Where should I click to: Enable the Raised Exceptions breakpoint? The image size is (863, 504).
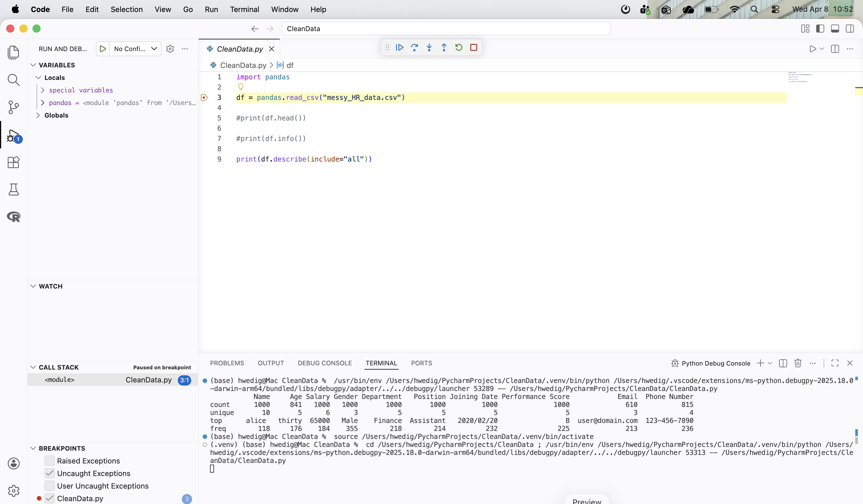click(x=50, y=461)
